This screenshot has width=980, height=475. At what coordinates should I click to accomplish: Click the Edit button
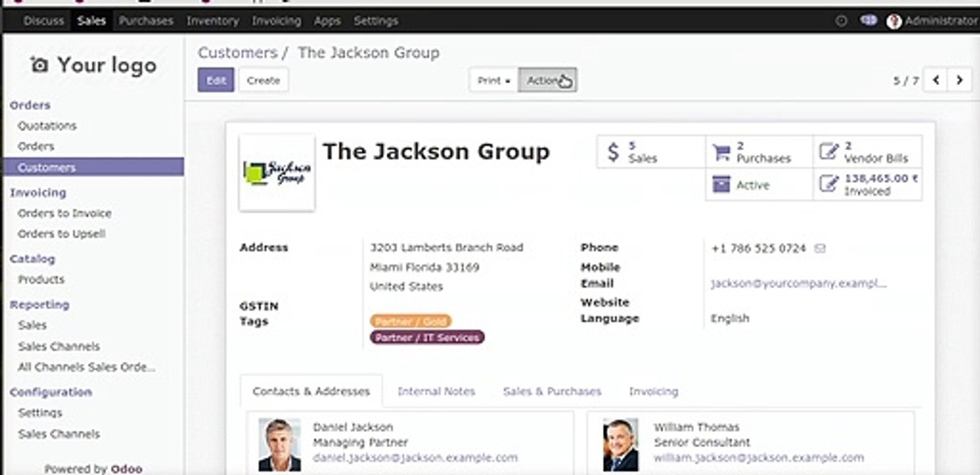coord(216,80)
